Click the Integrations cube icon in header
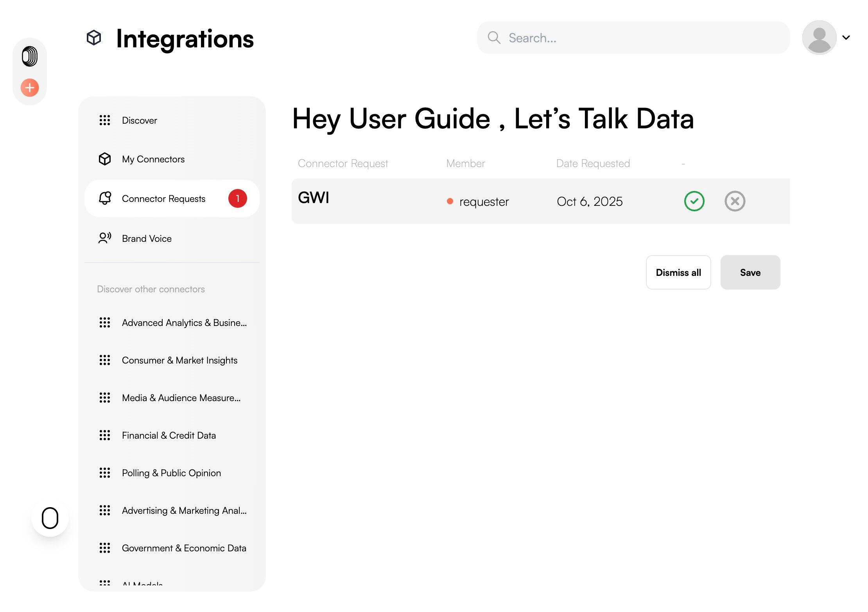This screenshot has height=612, width=868. click(94, 38)
